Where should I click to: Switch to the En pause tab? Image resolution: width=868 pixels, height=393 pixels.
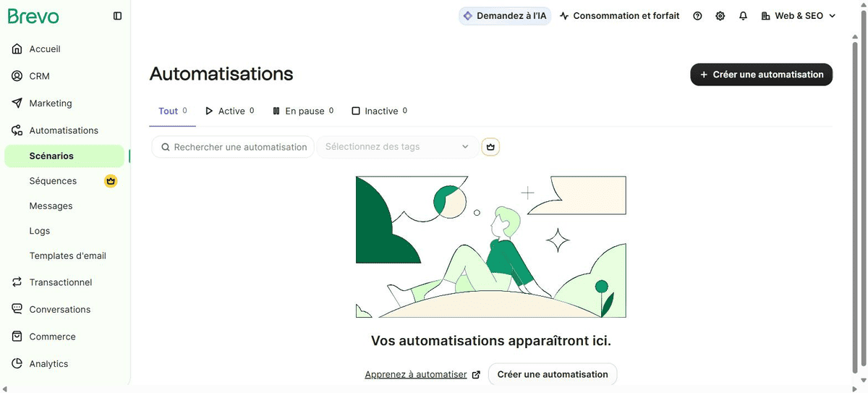pyautogui.click(x=303, y=111)
